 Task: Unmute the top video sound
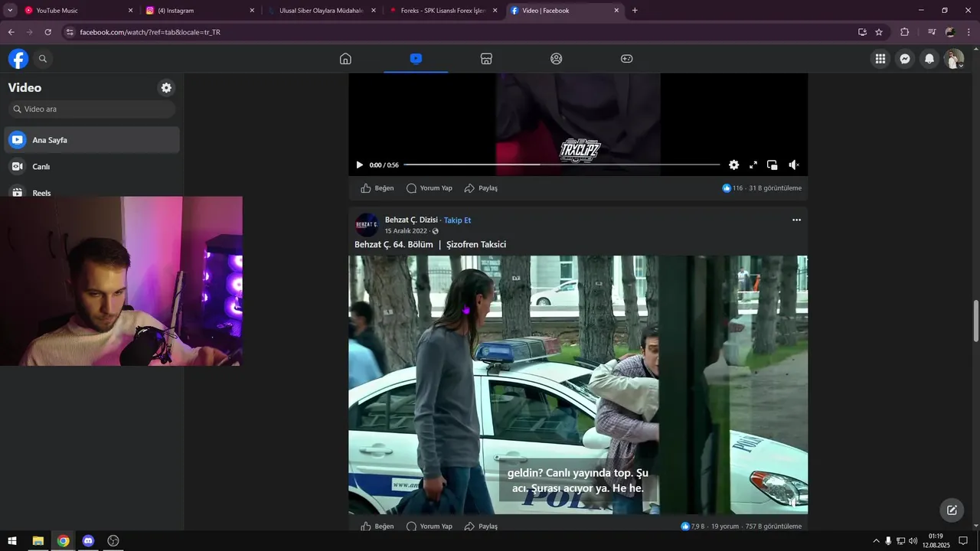[x=794, y=165]
